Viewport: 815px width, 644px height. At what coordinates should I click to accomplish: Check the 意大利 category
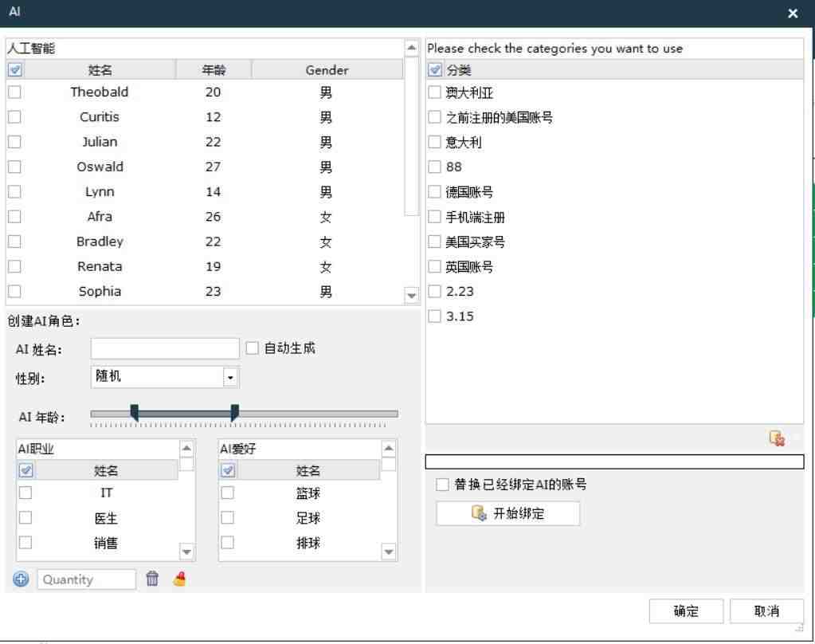[434, 142]
